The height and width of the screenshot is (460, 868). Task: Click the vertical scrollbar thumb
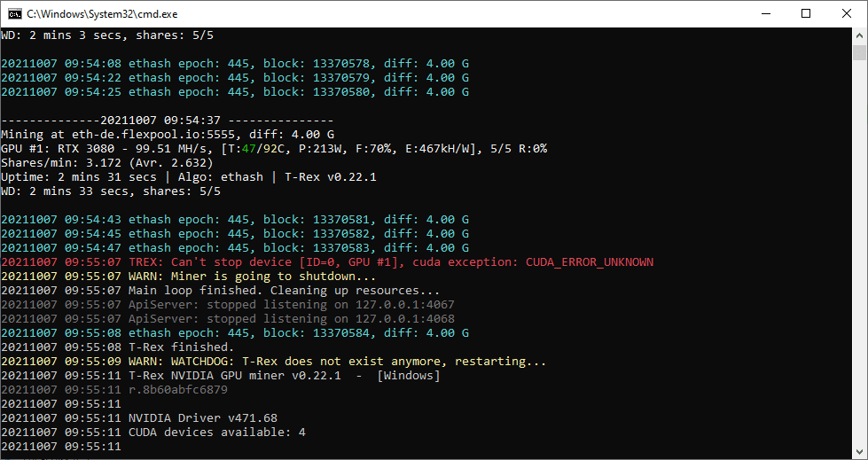coord(859,52)
